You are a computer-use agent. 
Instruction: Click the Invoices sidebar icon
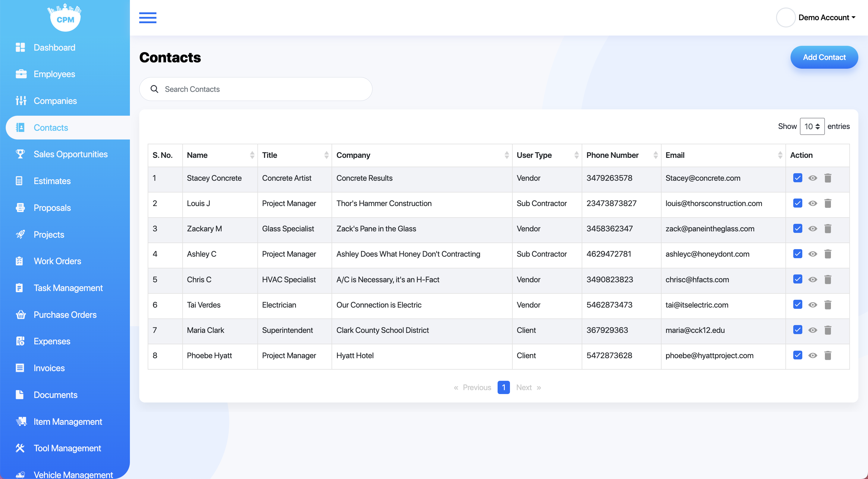coord(20,368)
